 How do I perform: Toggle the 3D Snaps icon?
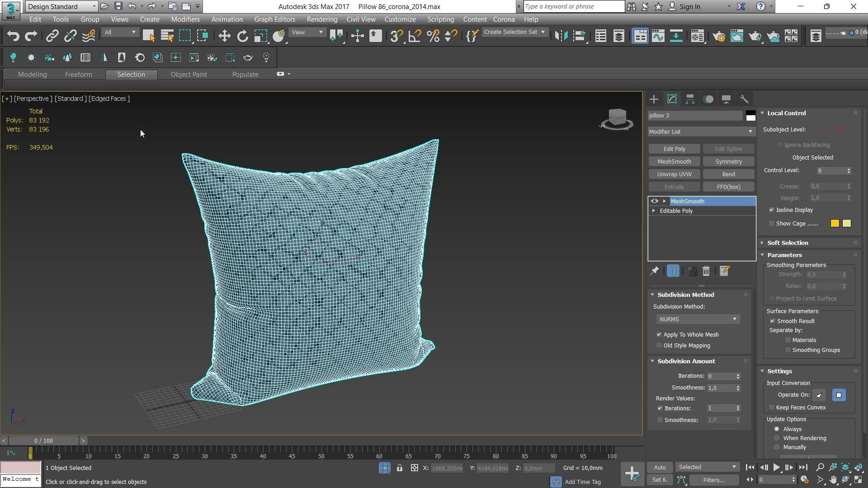tap(396, 36)
